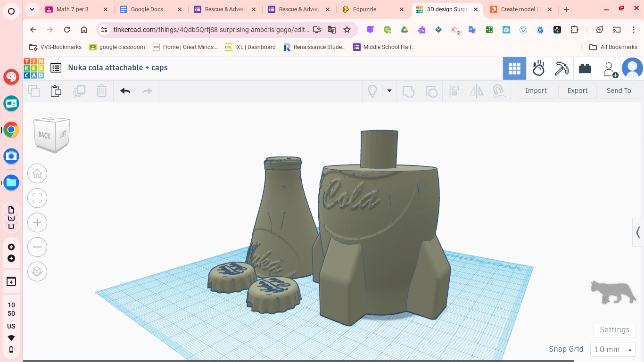Click the Zoom out minus button
This screenshot has width=644, height=362.
[x=37, y=247]
